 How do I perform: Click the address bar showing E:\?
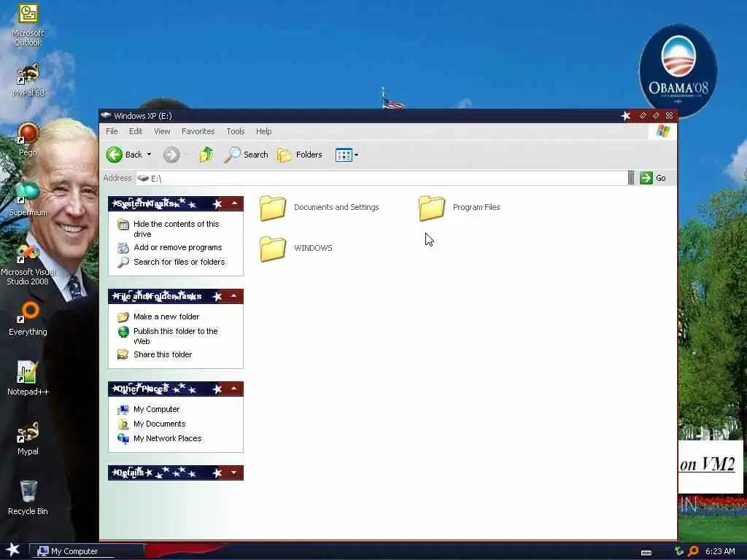click(381, 178)
